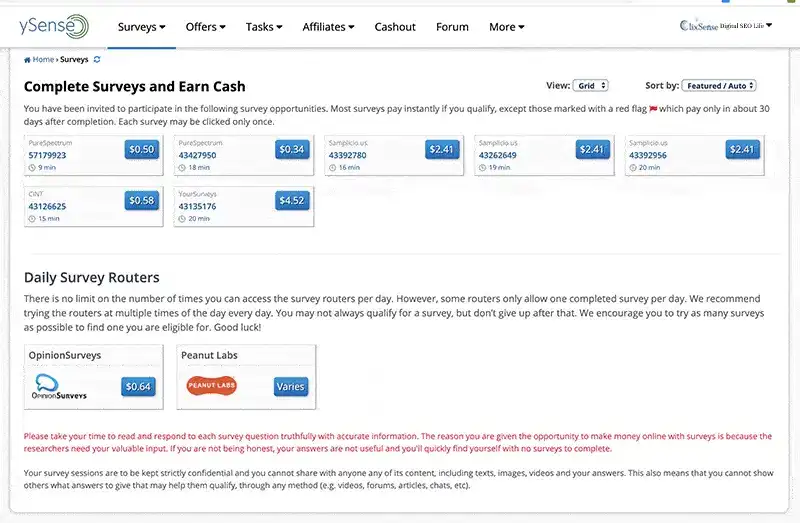Click the refresh icon next to Surveys breadcrumb
Viewport: 800px width, 523px height.
[97, 60]
